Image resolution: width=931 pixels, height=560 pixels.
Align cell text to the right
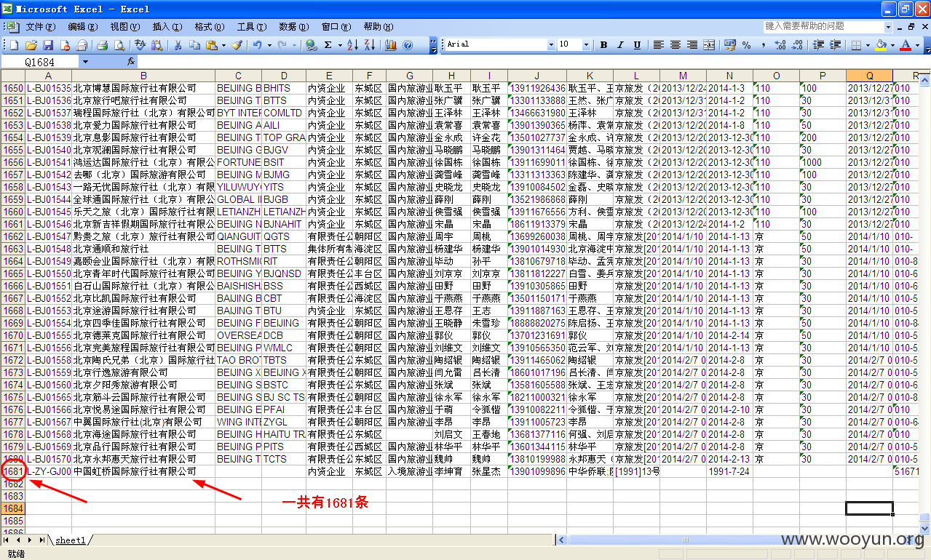pyautogui.click(x=692, y=45)
